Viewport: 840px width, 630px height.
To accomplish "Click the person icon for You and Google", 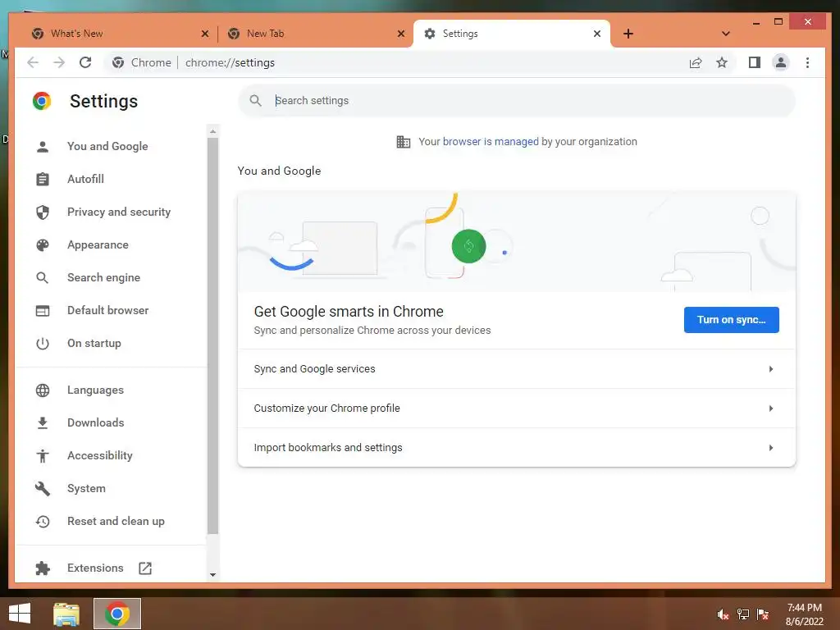I will tap(43, 146).
